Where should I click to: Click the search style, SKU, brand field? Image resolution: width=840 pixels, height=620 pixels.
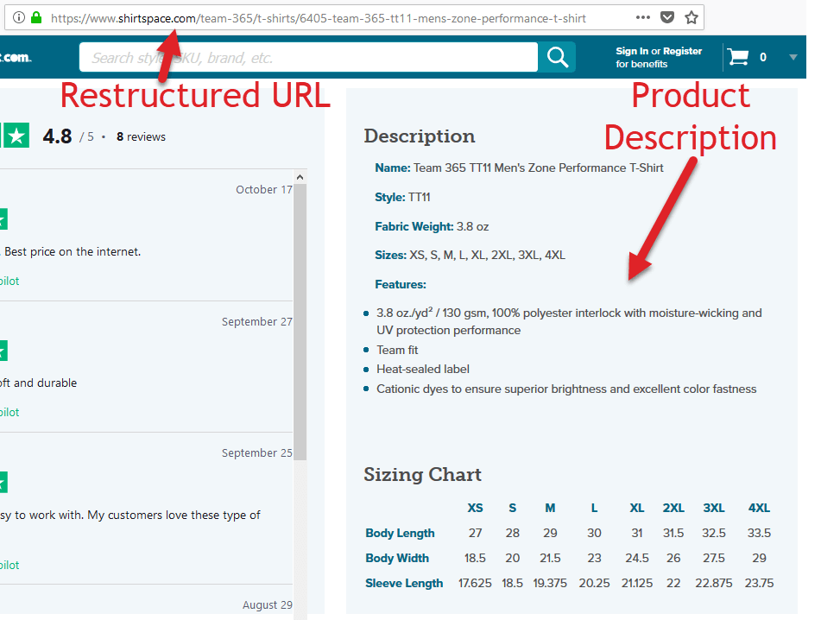[308, 57]
